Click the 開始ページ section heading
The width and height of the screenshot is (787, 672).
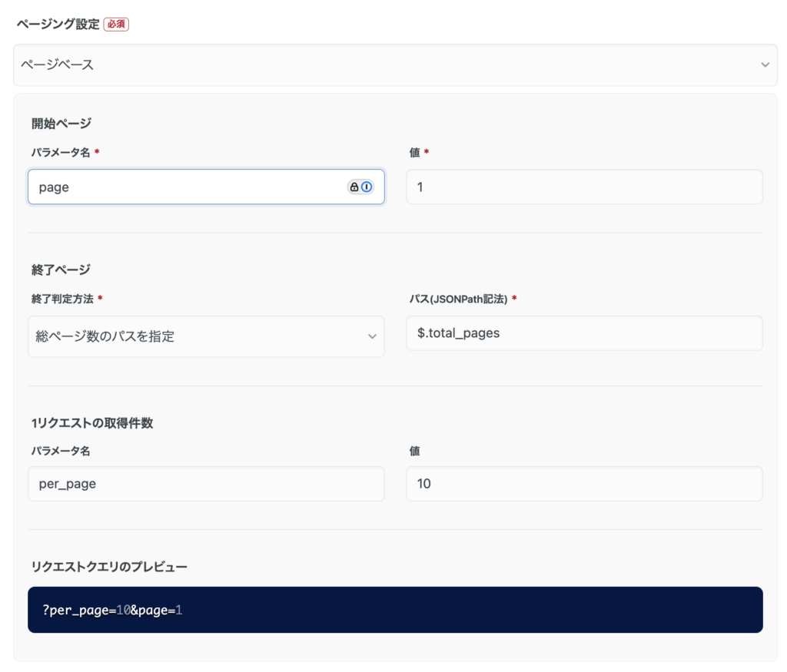click(x=61, y=123)
